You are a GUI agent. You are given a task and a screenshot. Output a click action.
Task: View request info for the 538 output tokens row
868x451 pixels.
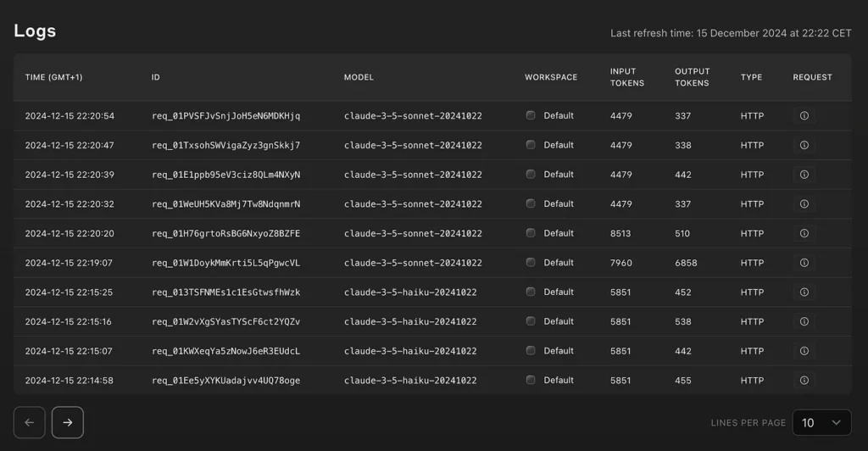coord(804,321)
